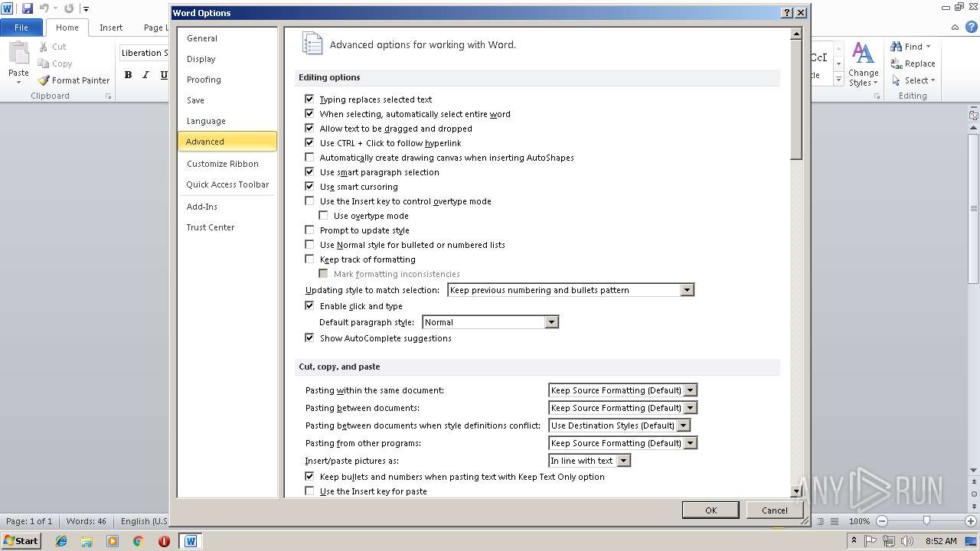This screenshot has width=980, height=551.
Task: Check Use the Insert key for paste
Action: (x=309, y=491)
